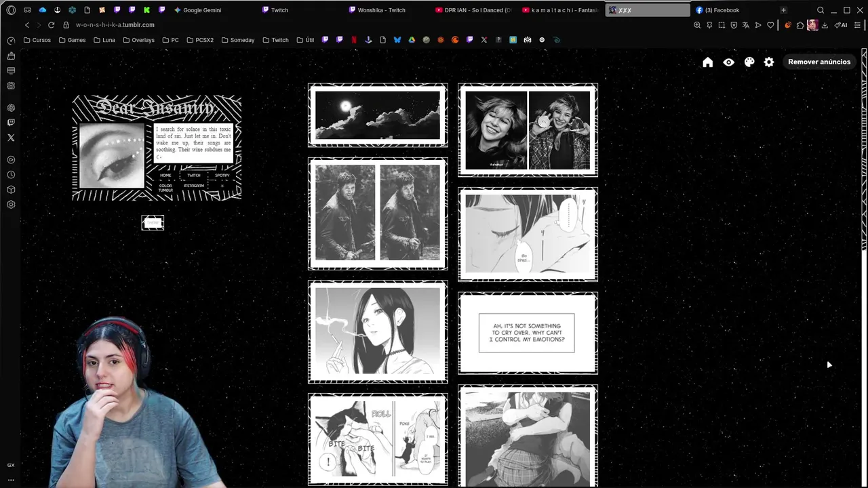The height and width of the screenshot is (488, 868).
Task: Switch to DPR IAN - So I Danced tab
Action: [475, 10]
